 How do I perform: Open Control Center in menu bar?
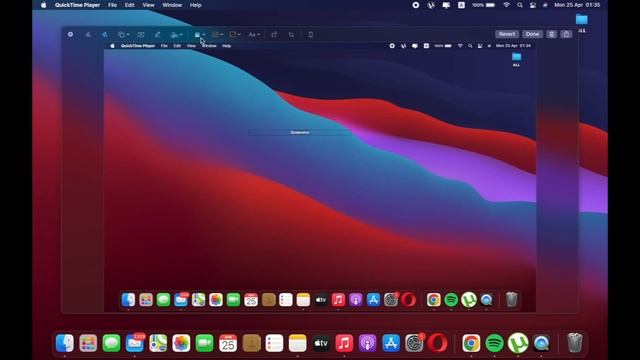[533, 5]
